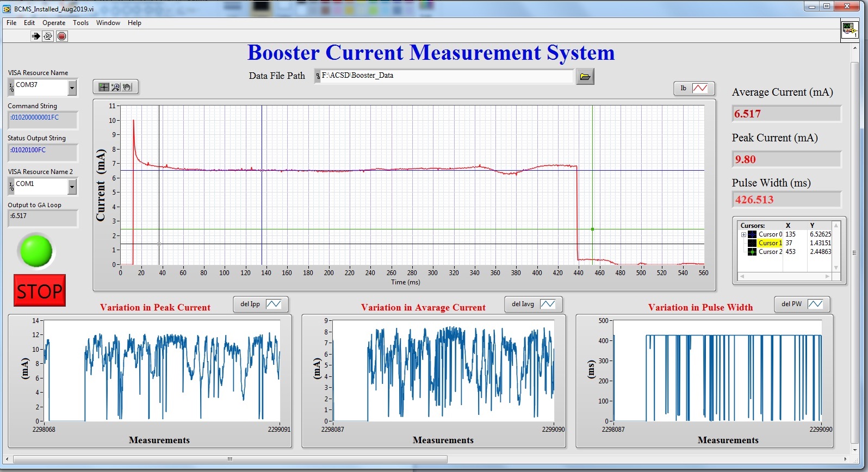Select the panning hand tool in graph palette
This screenshot has width=868, height=472.
(x=127, y=87)
